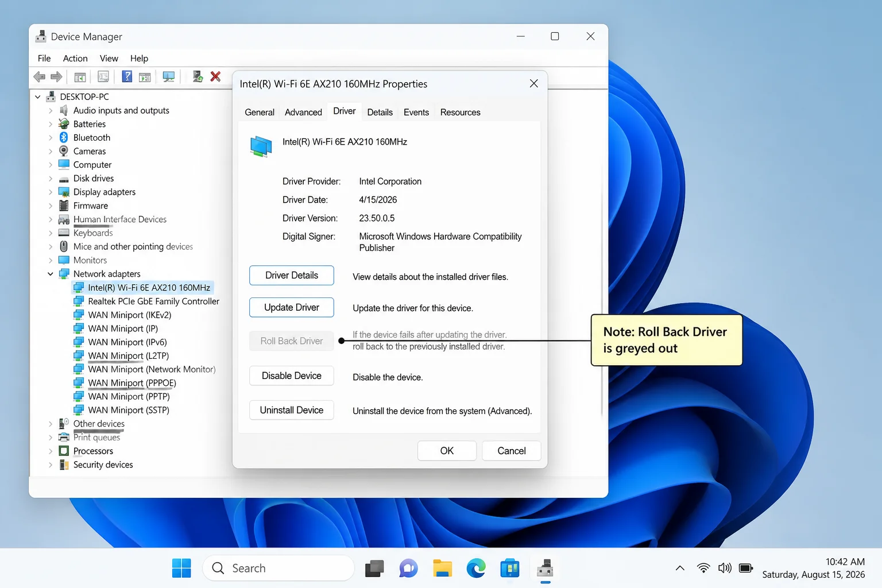Screen dimensions: 882x588
Task: Click the Scan for hardware changes monitor icon
Action: 169,76
